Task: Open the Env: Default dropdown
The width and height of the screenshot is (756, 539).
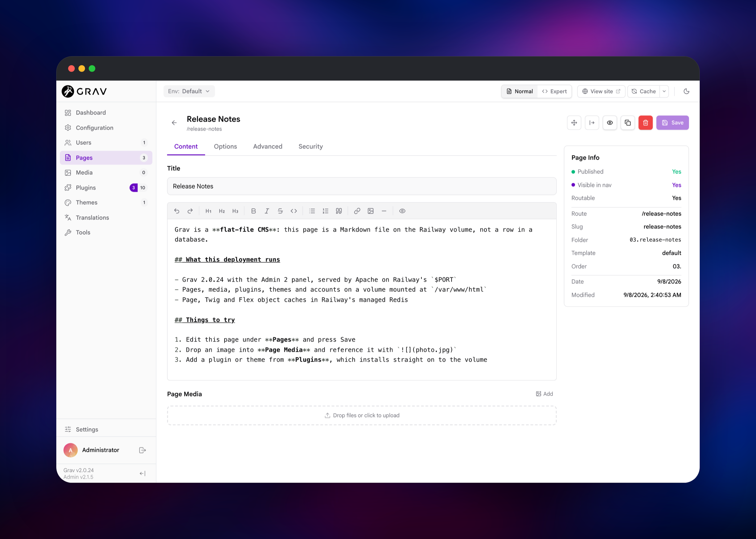Action: [x=189, y=91]
